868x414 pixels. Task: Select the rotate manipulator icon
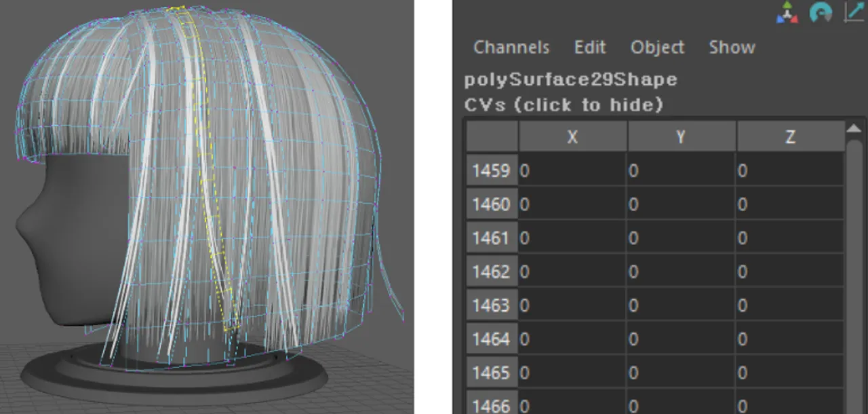click(x=821, y=13)
